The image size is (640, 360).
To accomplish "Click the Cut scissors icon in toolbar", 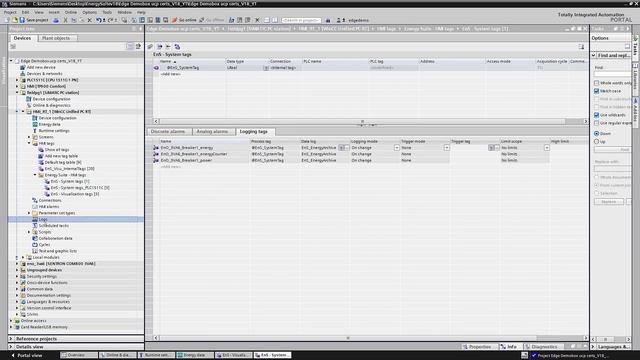I will (x=65, y=20).
